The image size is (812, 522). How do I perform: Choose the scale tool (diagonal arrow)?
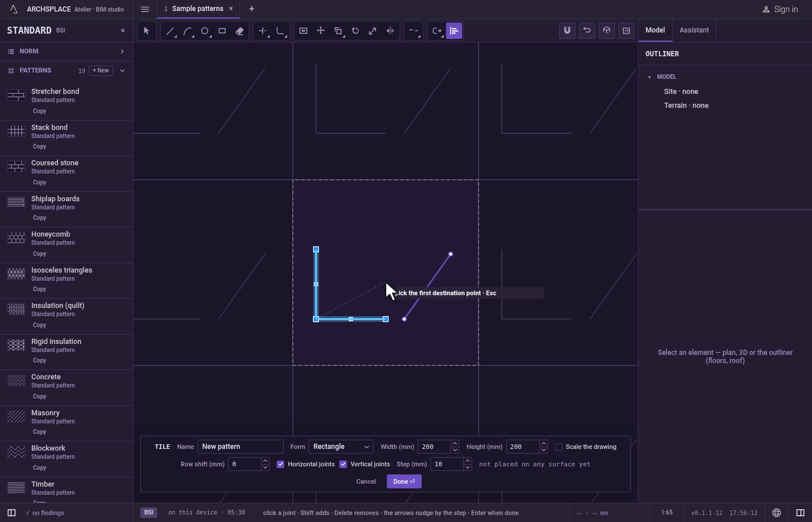[373, 31]
